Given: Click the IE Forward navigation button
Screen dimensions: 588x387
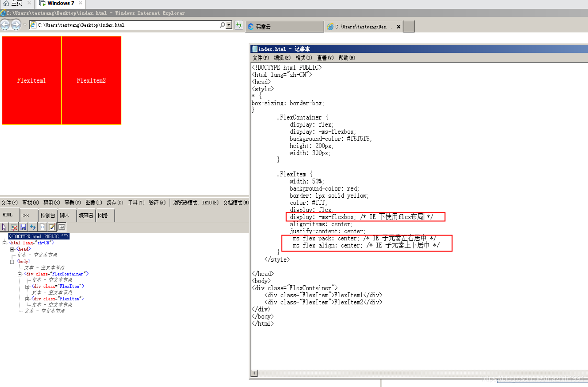Looking at the screenshot, I should coord(16,25).
